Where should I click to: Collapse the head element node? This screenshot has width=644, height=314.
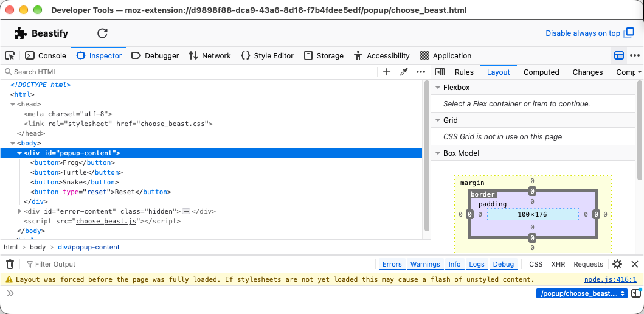pyautogui.click(x=13, y=105)
